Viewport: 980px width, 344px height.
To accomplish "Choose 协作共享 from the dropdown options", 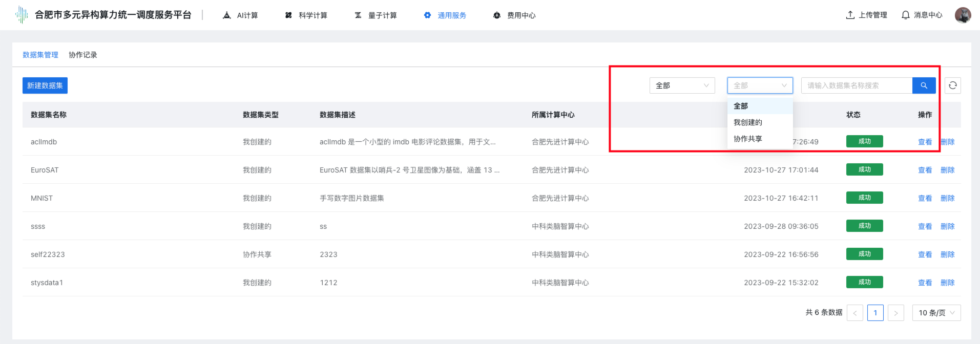I will (x=748, y=139).
